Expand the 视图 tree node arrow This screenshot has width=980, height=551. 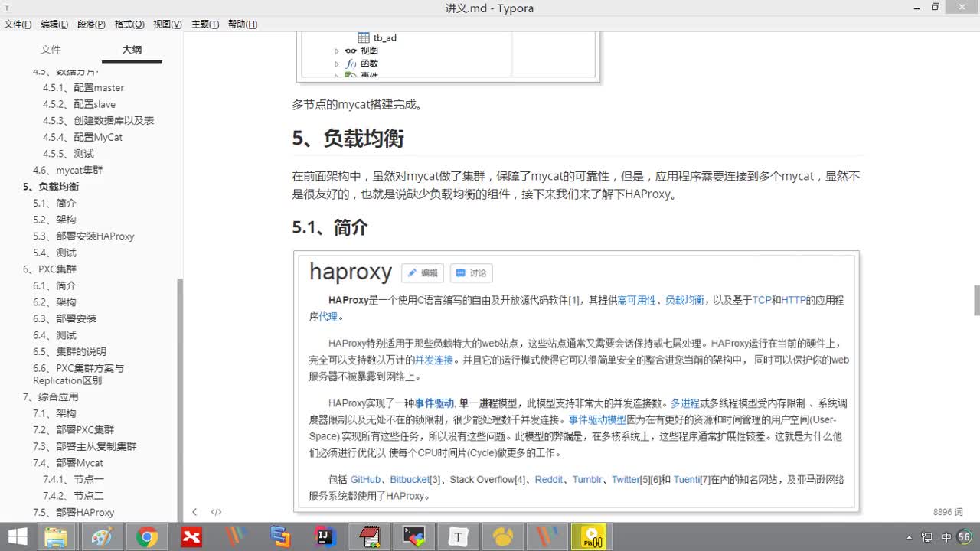point(336,51)
